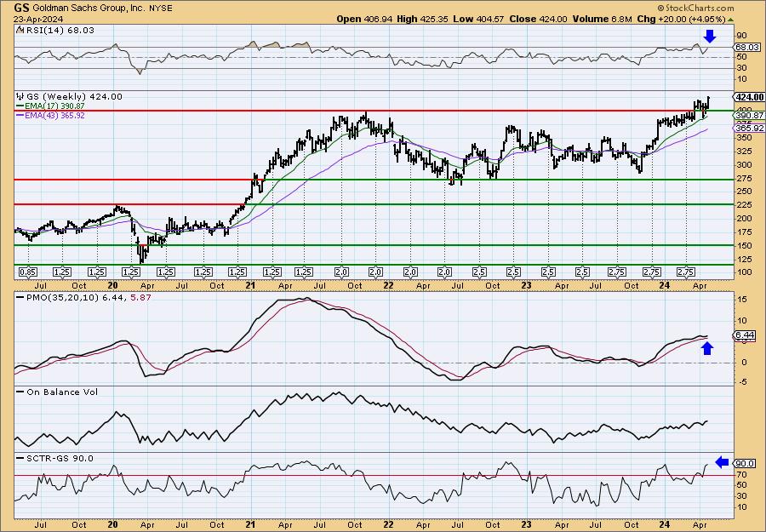Click the 15 label on PMO axis

(741, 300)
